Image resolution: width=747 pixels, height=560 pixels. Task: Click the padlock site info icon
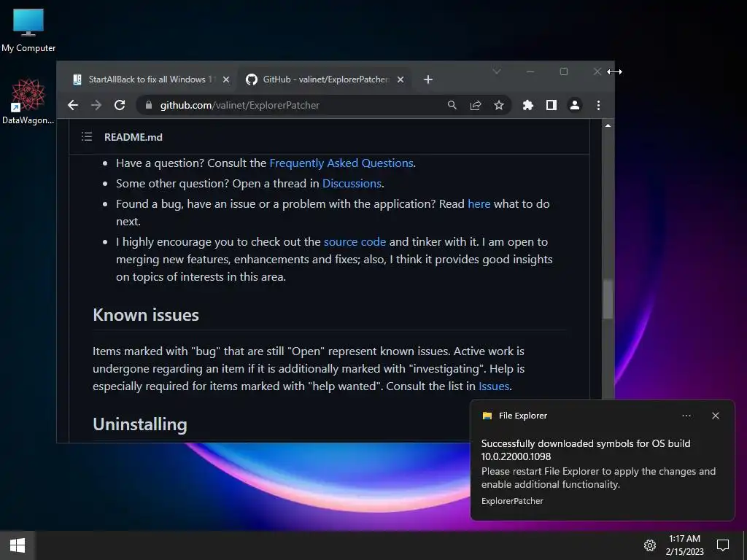pos(149,105)
